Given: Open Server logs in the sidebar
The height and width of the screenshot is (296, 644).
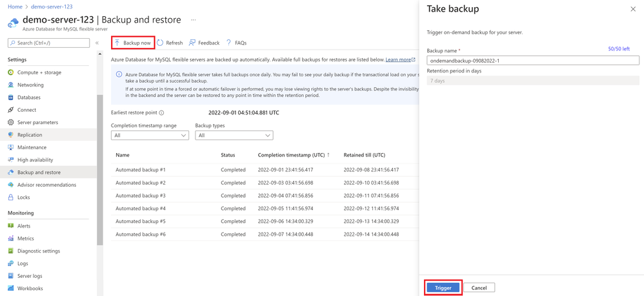Looking at the screenshot, I should (30, 276).
